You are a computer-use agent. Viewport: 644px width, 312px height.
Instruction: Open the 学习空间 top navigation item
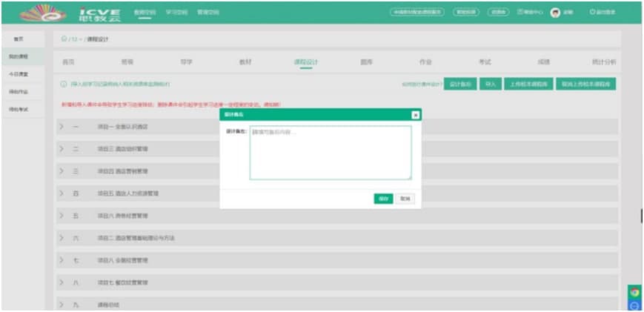[176, 13]
